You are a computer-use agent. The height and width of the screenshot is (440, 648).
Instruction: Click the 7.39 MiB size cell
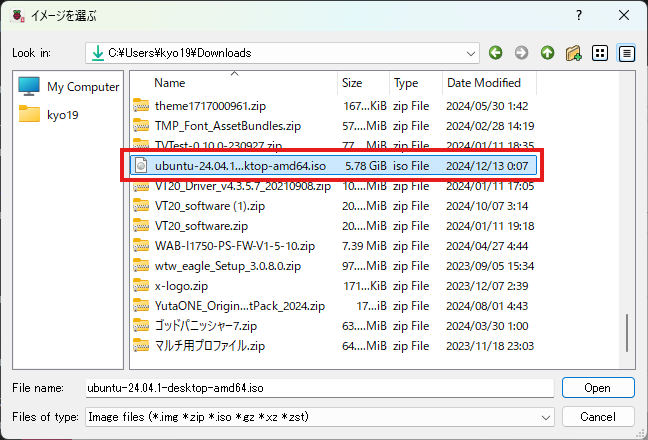point(364,246)
